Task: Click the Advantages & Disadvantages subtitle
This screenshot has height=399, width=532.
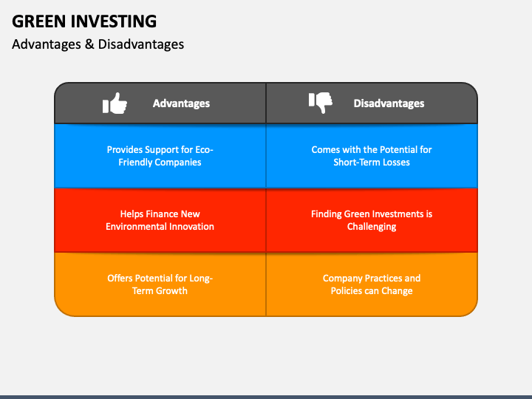Action: (98, 44)
